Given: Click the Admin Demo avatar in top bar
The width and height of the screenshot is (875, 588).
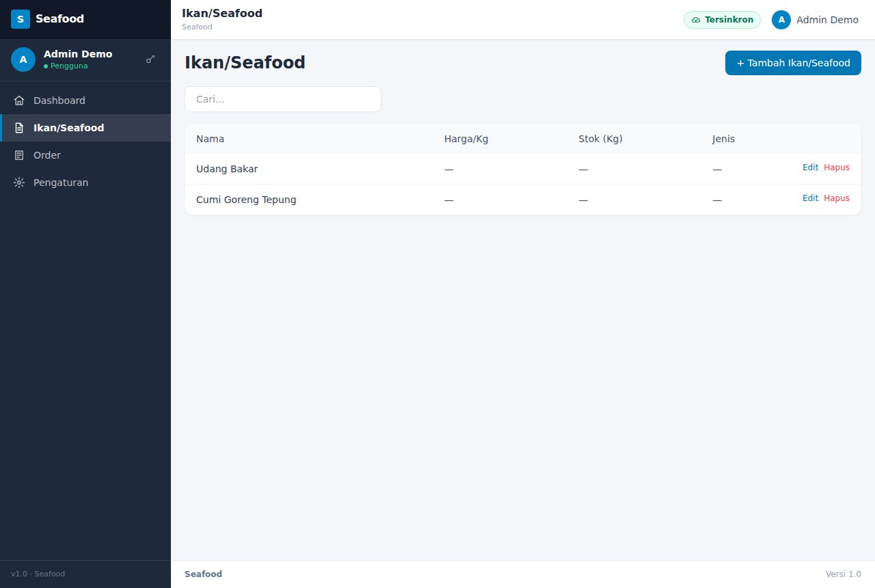Looking at the screenshot, I should (x=781, y=20).
